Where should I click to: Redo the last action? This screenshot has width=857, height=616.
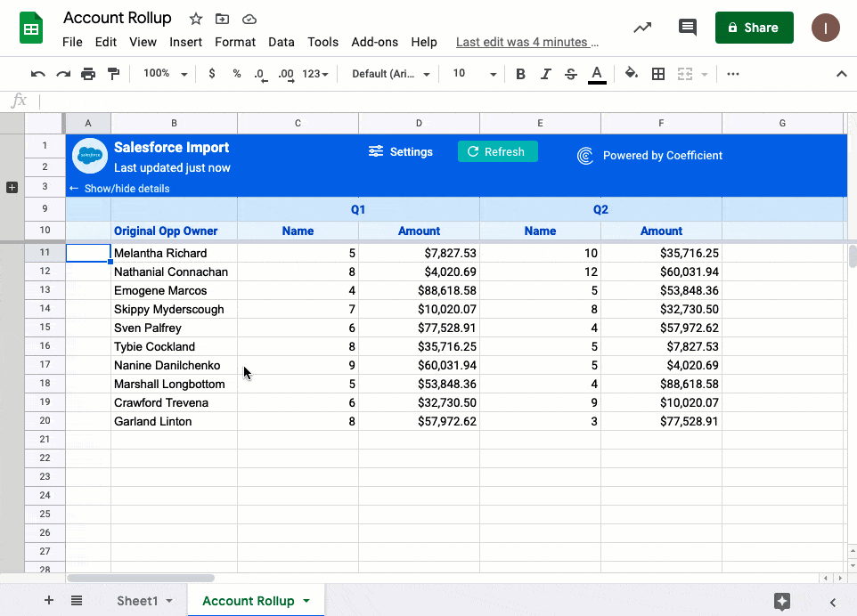pyautogui.click(x=63, y=74)
